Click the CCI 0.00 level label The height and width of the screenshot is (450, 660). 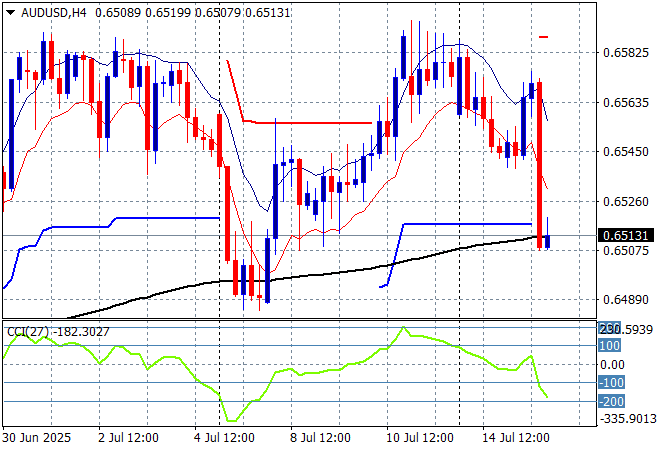pyautogui.click(x=611, y=364)
